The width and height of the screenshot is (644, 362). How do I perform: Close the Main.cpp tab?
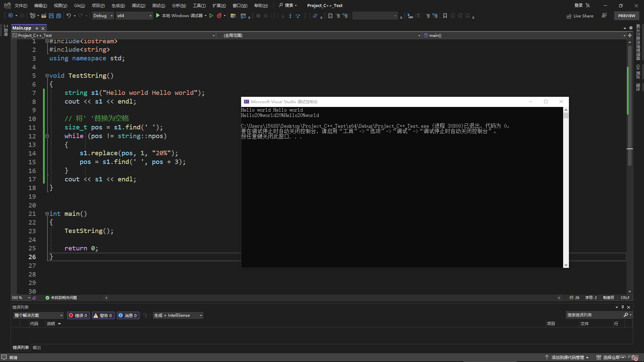point(43,28)
